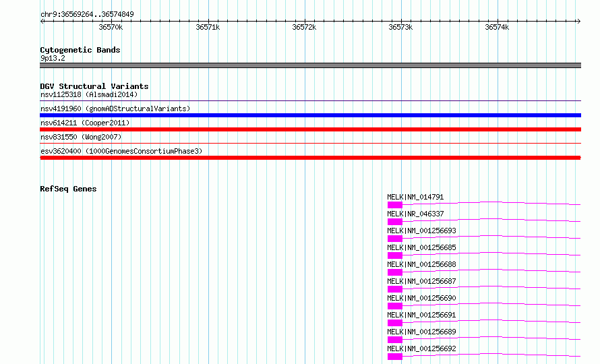Open nsv614211 (Cooper2011) variant label
600x364 pixels.
(85, 123)
